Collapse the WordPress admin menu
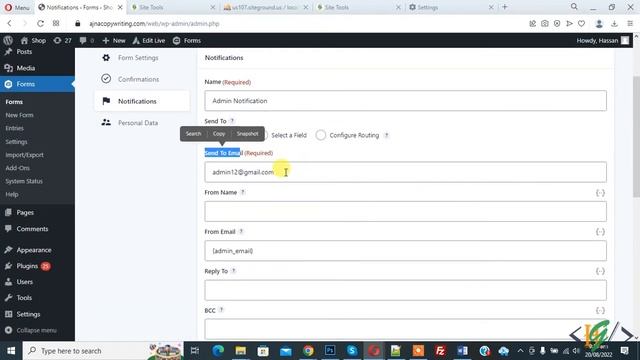The image size is (640, 360). 31,330
